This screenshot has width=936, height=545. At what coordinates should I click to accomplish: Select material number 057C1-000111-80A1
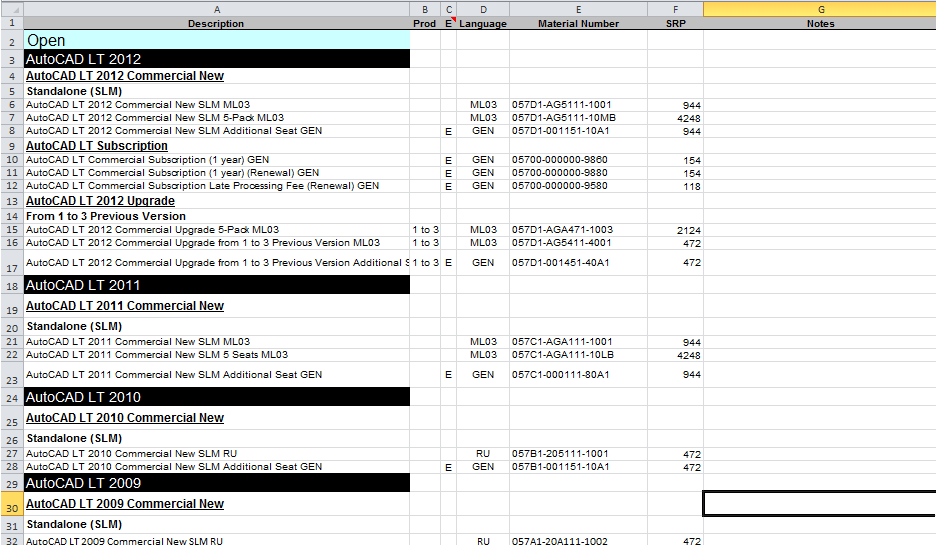point(578,375)
